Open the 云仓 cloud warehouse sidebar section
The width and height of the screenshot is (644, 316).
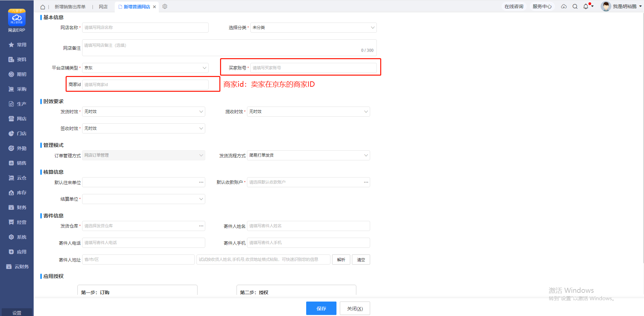17,178
